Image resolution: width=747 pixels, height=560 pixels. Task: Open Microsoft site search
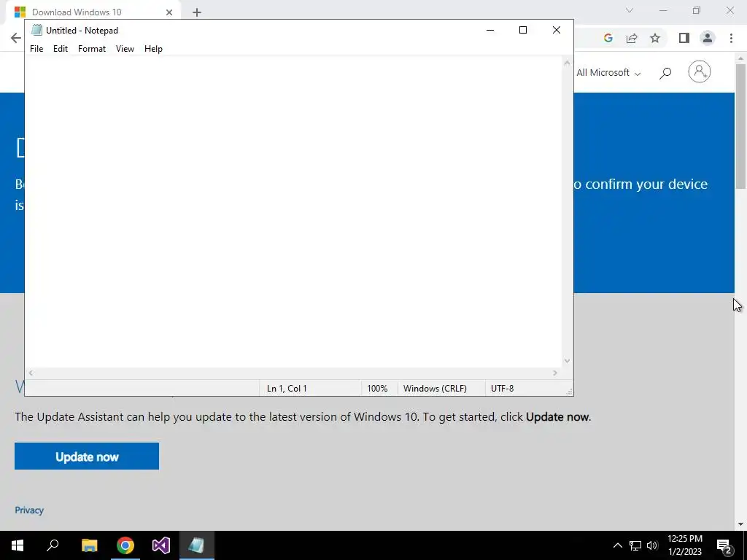tap(665, 73)
